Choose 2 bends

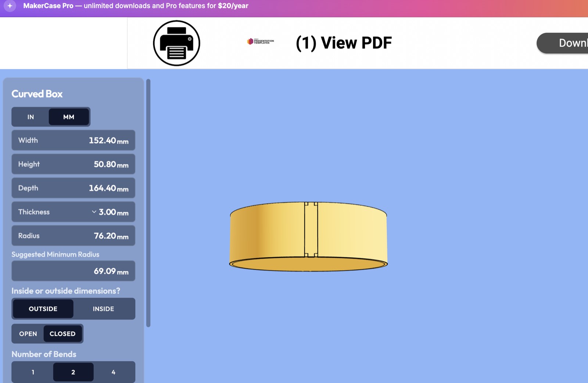click(73, 372)
